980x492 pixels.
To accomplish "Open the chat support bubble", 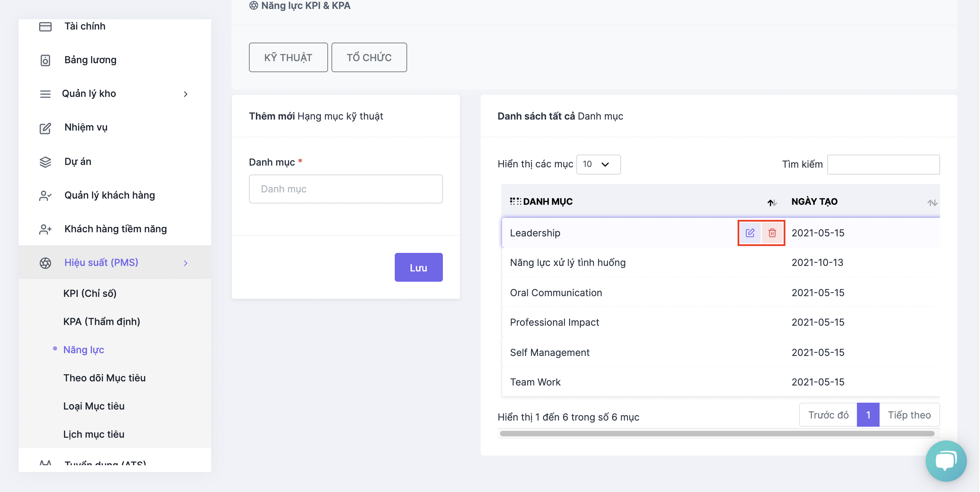I will (x=946, y=461).
